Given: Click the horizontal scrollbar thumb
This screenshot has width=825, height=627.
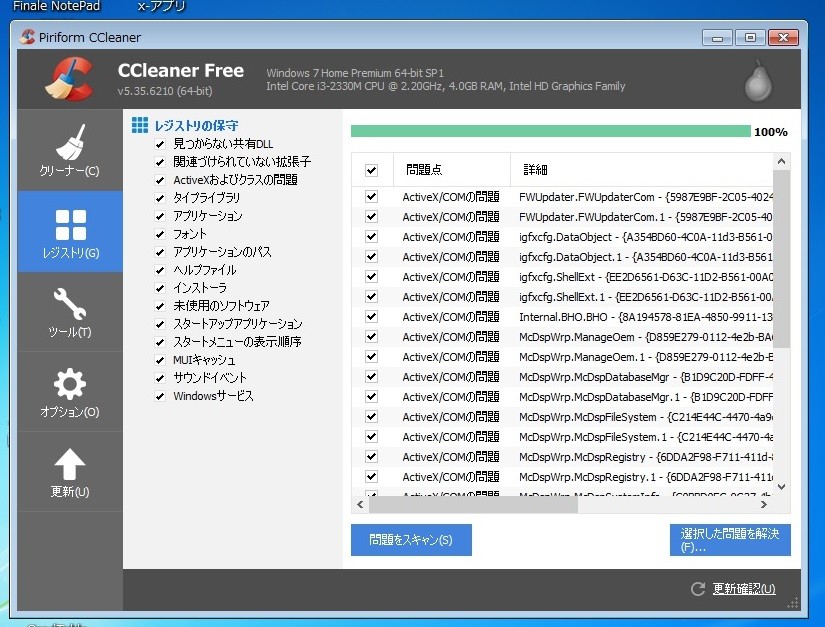Looking at the screenshot, I should (474, 504).
